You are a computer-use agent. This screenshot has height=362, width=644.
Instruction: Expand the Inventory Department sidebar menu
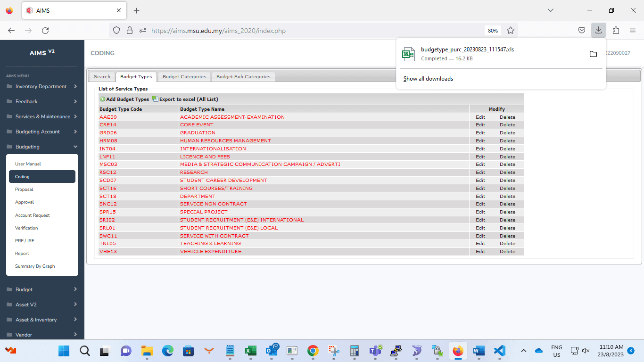[41, 87]
